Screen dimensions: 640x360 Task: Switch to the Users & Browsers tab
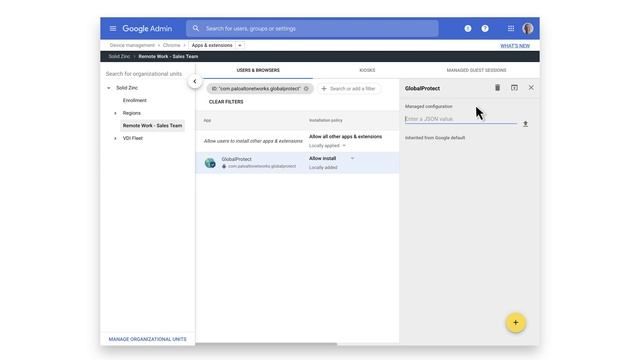click(258, 70)
